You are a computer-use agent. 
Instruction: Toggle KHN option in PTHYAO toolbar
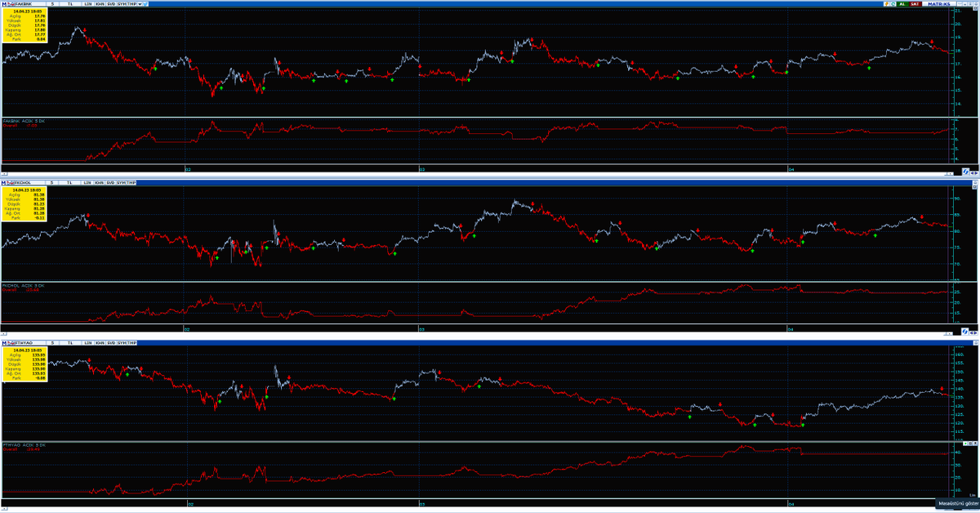tap(100, 341)
